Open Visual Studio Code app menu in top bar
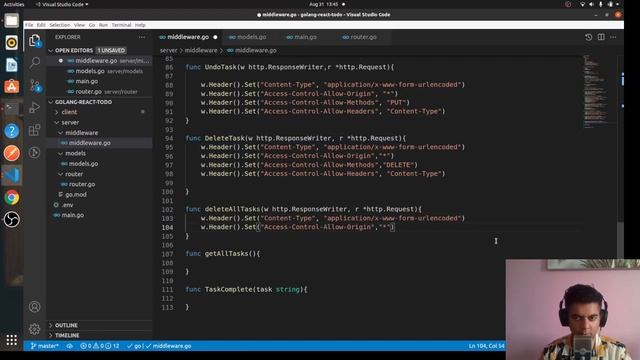Image resolution: width=640 pixels, height=360 pixels. (62, 4)
